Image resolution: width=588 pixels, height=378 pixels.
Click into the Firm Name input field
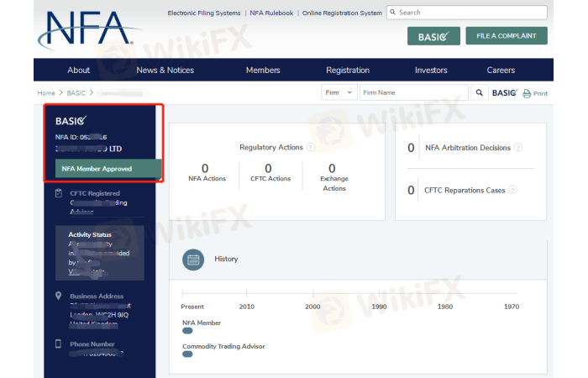(413, 92)
